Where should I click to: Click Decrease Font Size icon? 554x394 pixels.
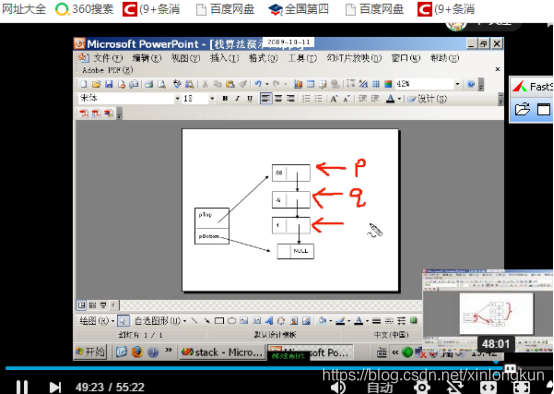click(x=347, y=99)
